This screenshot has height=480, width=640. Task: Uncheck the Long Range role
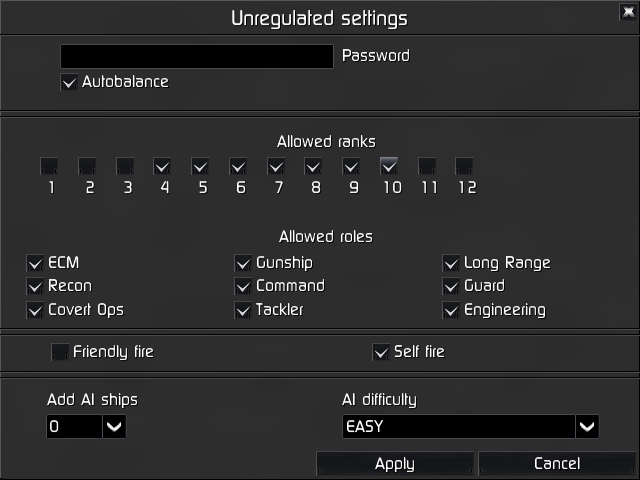point(451,263)
